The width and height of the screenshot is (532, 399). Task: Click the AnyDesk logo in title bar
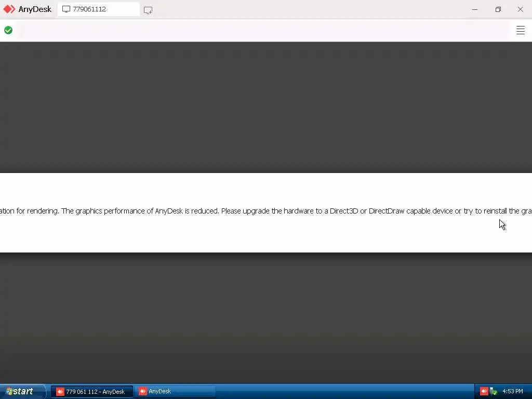pos(27,9)
